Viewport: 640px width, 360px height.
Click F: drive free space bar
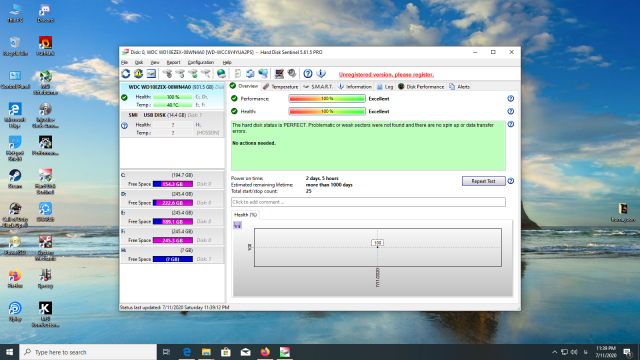click(173, 240)
